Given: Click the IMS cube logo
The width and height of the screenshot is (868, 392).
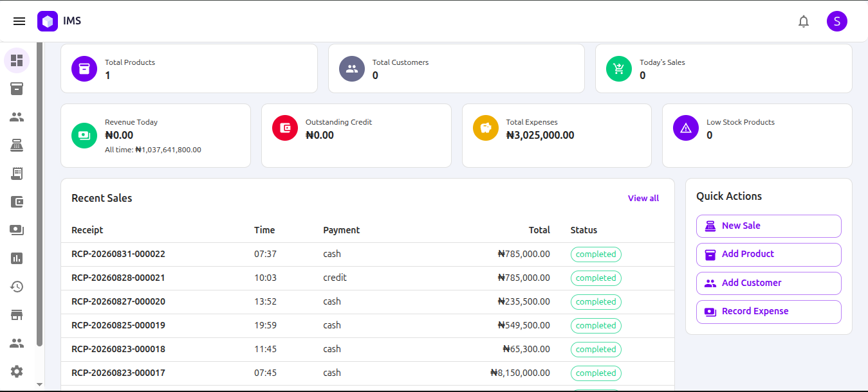Looking at the screenshot, I should 48,21.
